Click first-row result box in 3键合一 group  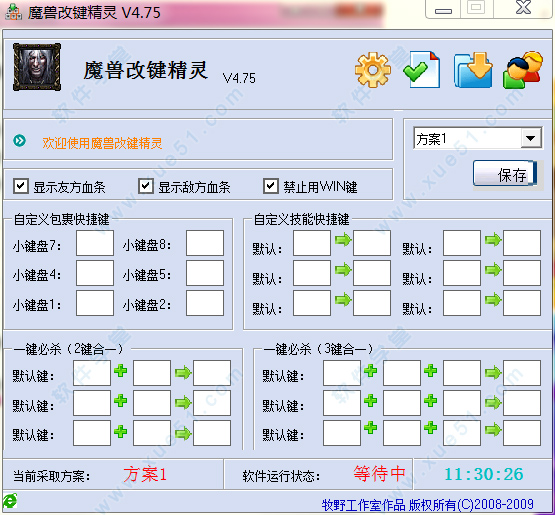click(522, 373)
